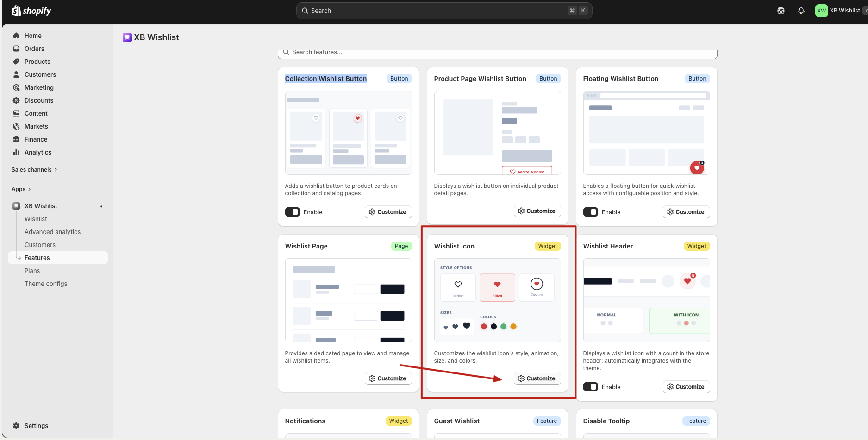Open the Sidekick assistant icon

[x=781, y=11]
